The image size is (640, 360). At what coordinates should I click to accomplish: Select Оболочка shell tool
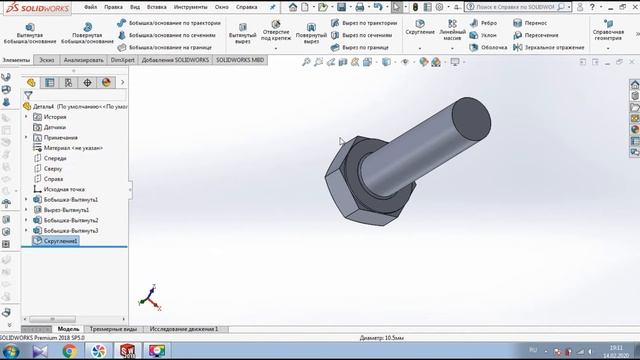(488, 47)
